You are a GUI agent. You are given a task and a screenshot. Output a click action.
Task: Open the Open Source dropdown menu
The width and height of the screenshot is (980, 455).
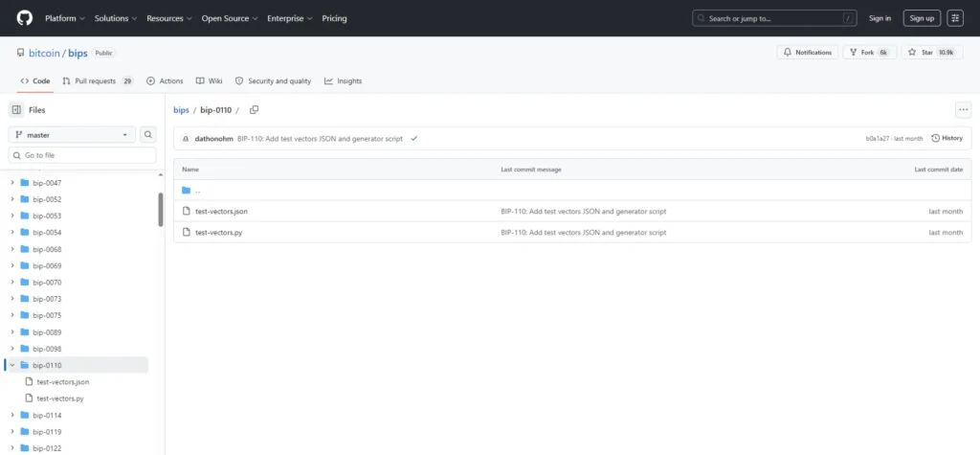point(230,18)
